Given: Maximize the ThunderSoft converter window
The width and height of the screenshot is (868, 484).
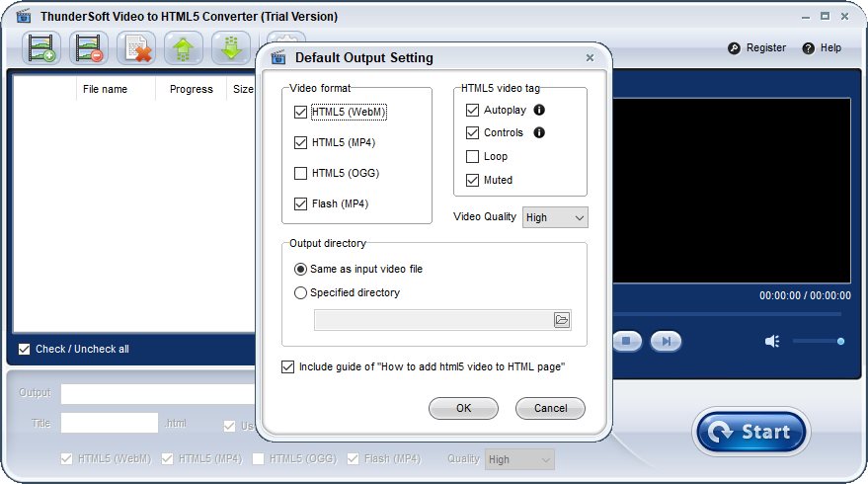Looking at the screenshot, I should click(x=825, y=16).
